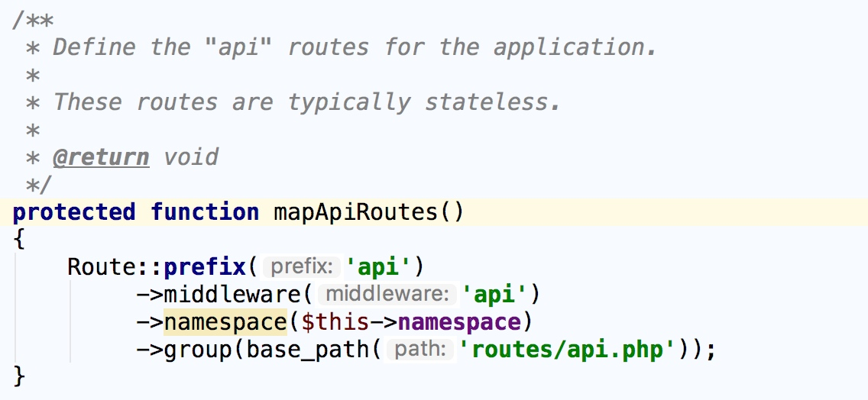868x400 pixels.
Task: Click the $this variable
Action: coord(335,322)
